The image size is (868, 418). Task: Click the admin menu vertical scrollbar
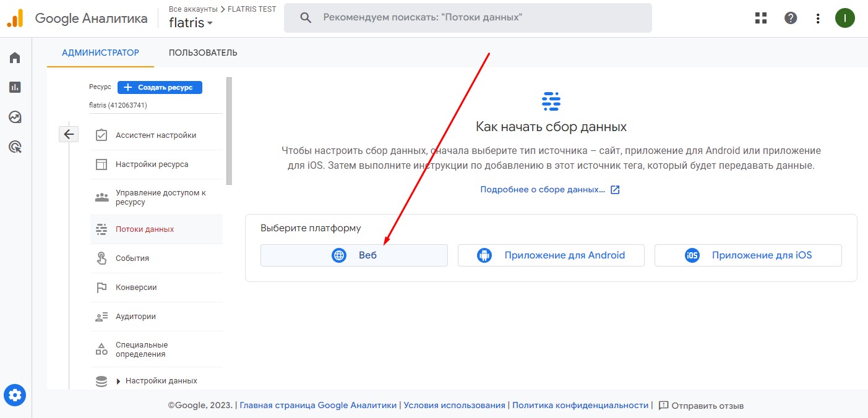pyautogui.click(x=229, y=131)
